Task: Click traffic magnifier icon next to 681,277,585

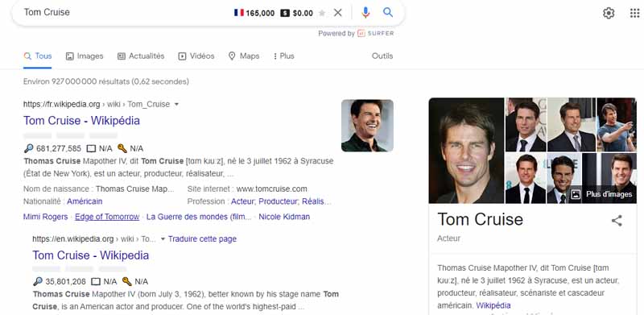Action: [28, 148]
